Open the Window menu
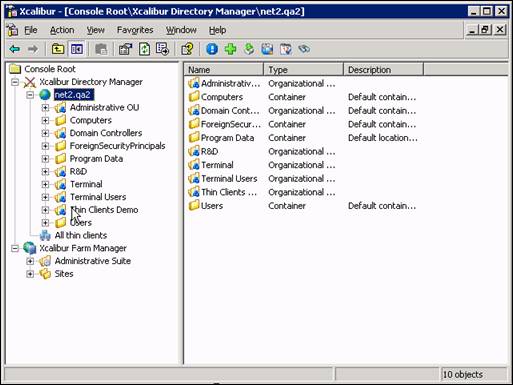This screenshot has width=513, height=385. [181, 30]
